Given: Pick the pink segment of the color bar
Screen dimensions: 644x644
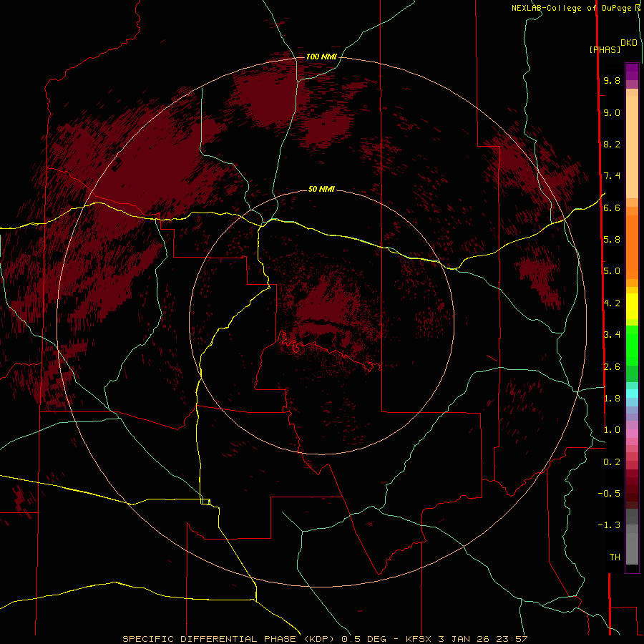Looking at the screenshot, I should coord(632,434).
